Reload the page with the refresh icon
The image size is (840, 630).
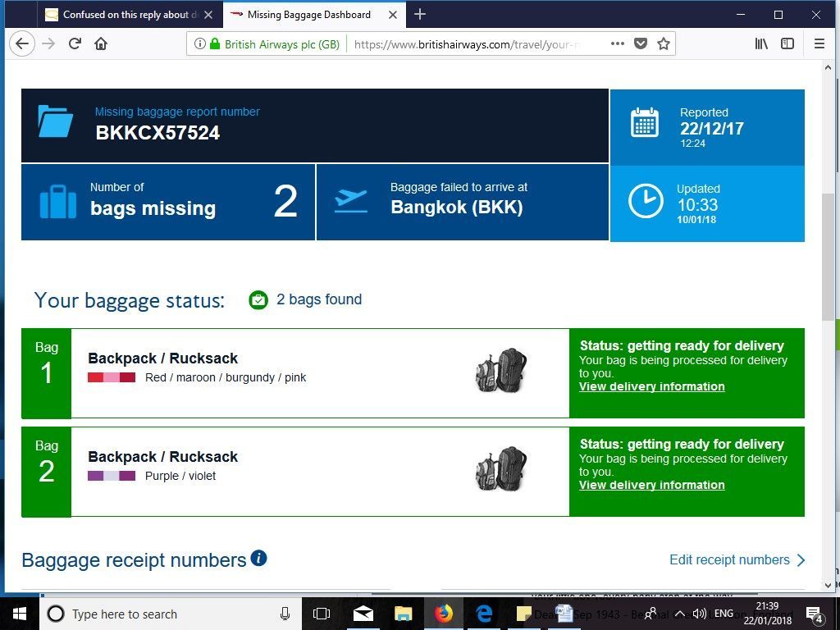click(x=75, y=44)
